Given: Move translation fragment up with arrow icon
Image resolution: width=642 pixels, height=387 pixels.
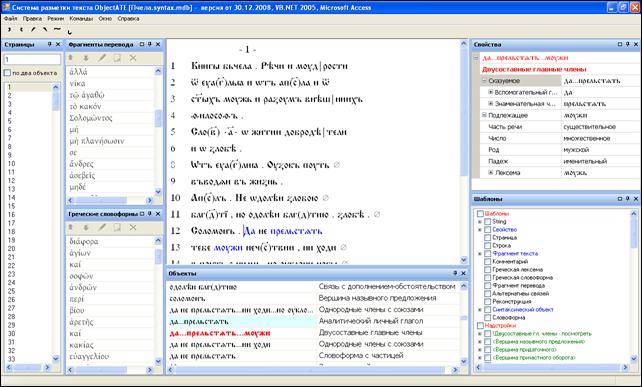Looking at the screenshot, I should tap(70, 58).
